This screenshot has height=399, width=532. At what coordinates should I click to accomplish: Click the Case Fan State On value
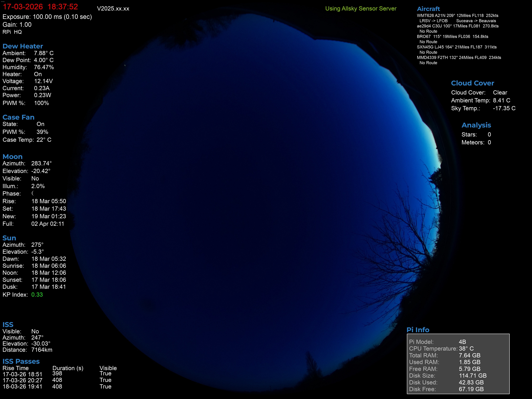[40, 124]
